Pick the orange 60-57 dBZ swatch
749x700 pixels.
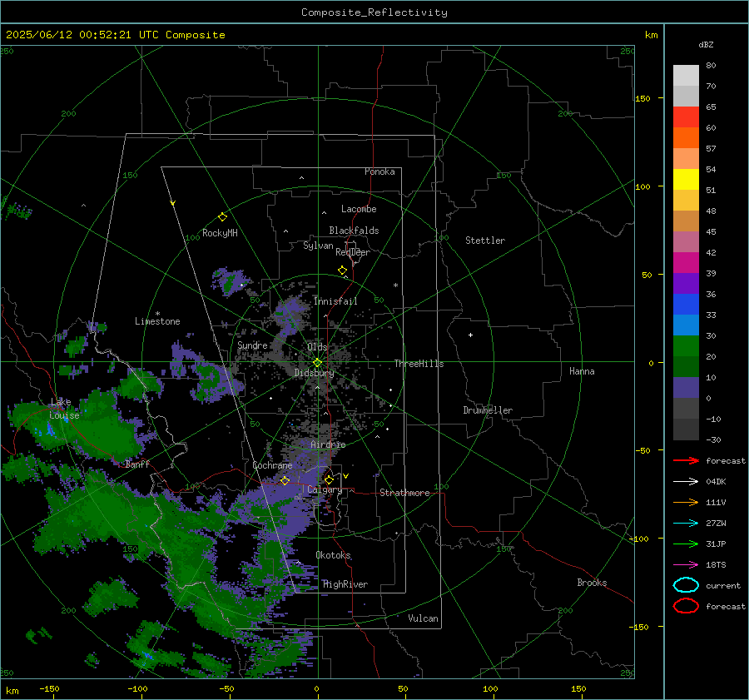(x=686, y=137)
